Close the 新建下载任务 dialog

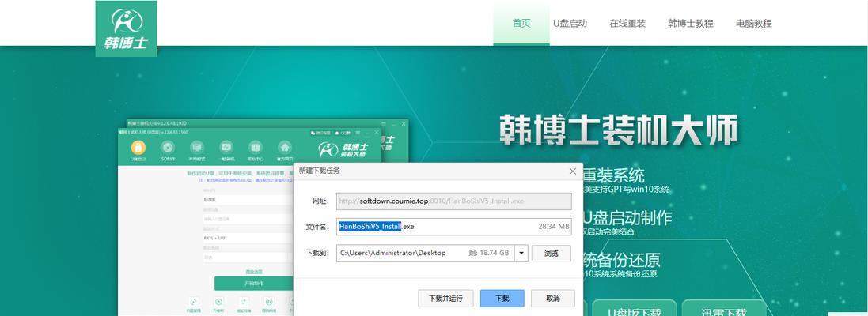573,171
